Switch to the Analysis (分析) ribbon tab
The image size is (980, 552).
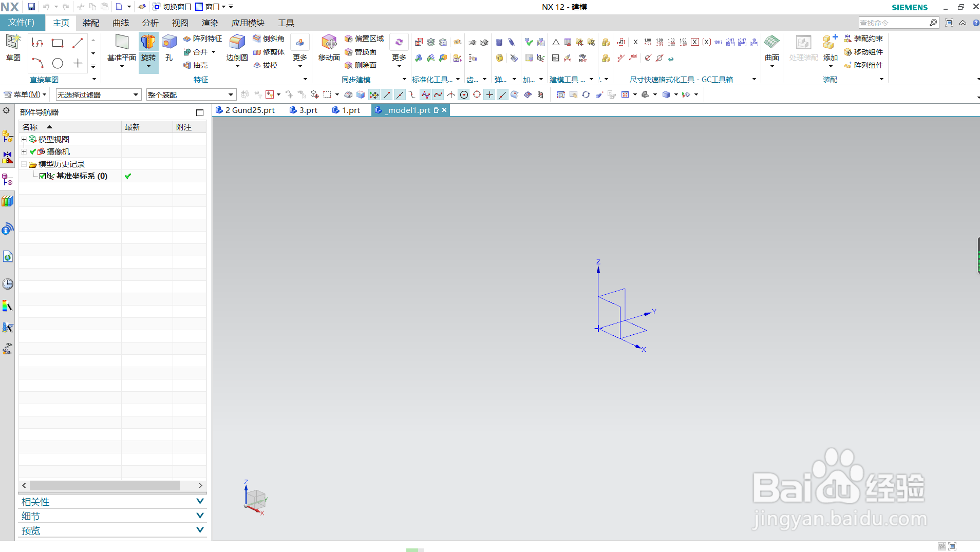tap(150, 23)
